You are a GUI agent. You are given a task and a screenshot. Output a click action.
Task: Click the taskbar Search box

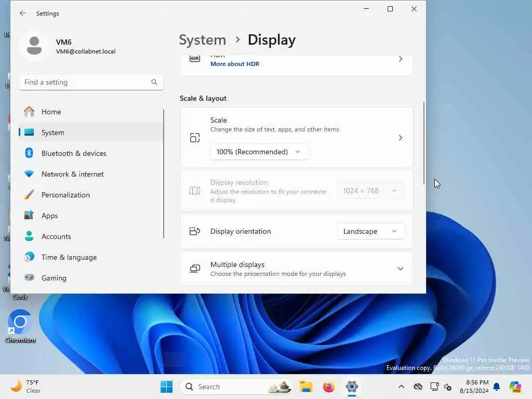tap(236, 387)
